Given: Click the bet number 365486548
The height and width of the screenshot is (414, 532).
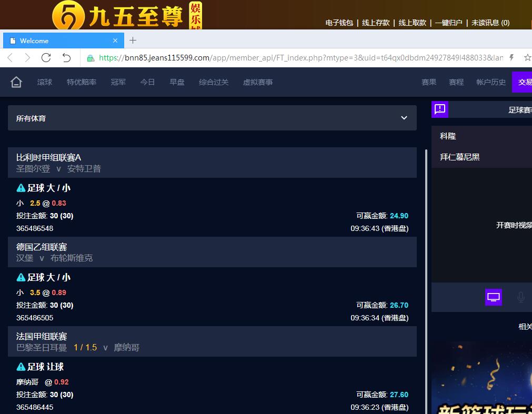Looking at the screenshot, I should [x=35, y=228].
